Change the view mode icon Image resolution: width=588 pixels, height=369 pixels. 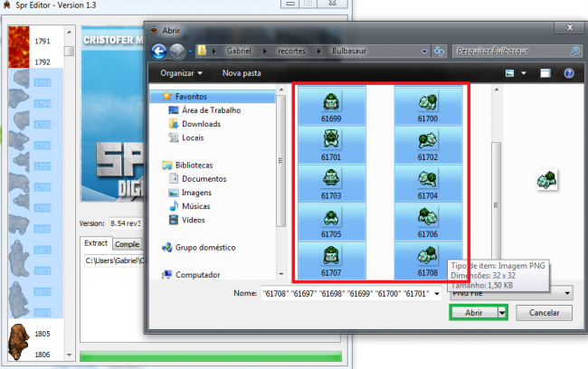[509, 73]
